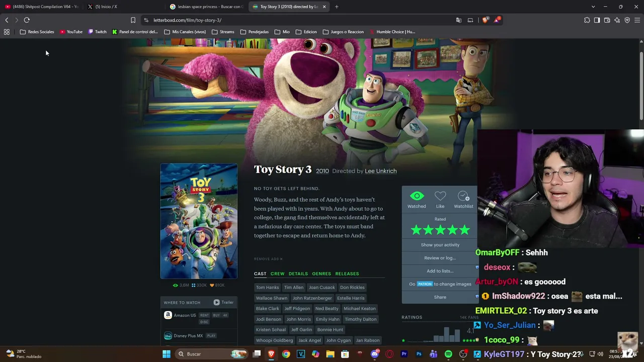644x362 pixels.
Task: Open the Brave Wallet icon
Action: coord(607,20)
